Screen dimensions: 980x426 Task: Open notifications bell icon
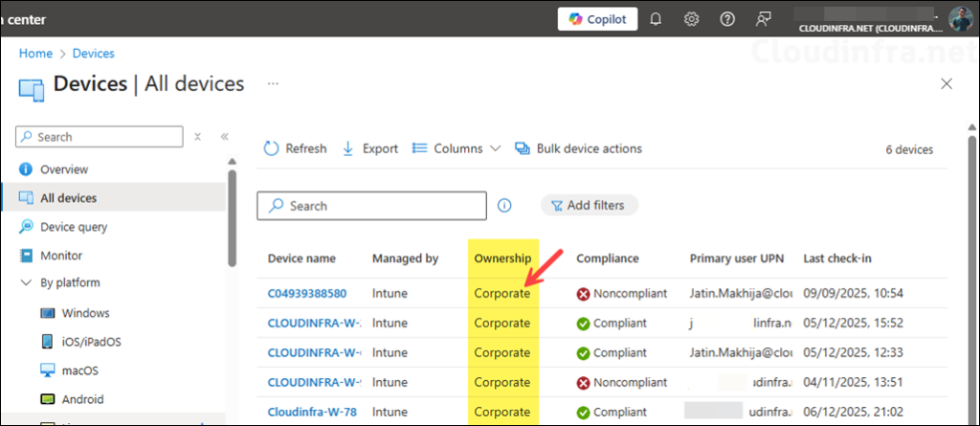pos(657,19)
